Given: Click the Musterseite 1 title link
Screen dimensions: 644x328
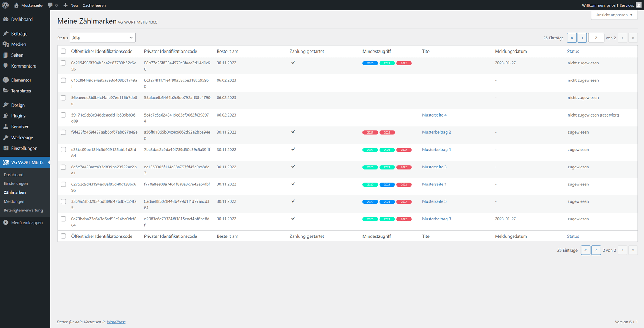Looking at the screenshot, I should 434,184.
